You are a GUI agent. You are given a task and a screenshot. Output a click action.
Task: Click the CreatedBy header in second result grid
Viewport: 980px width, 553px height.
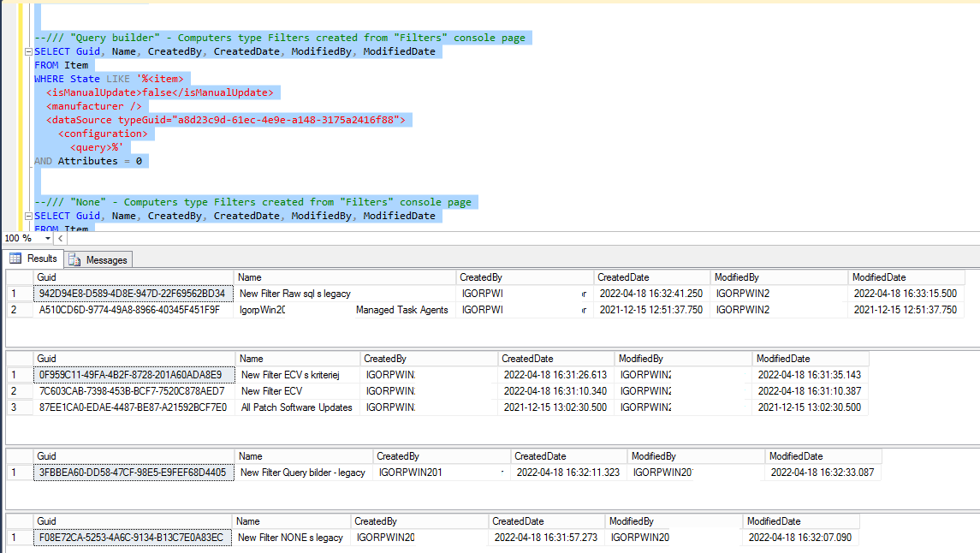(428, 359)
